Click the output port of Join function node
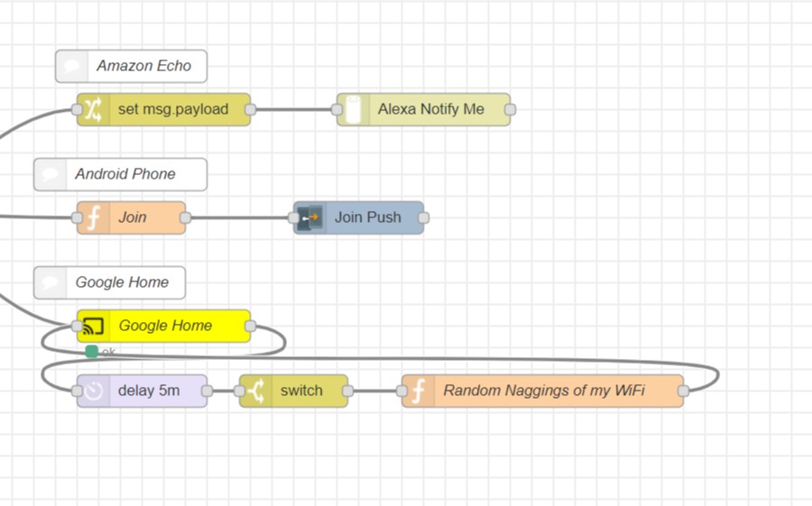Image resolution: width=812 pixels, height=506 pixels. pos(185,217)
